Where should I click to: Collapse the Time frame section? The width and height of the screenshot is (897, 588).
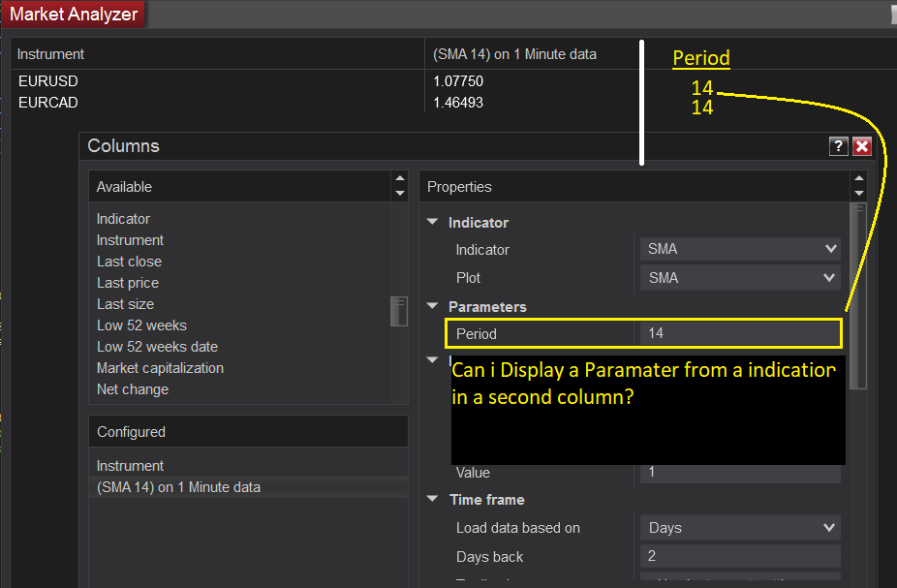[x=432, y=500]
